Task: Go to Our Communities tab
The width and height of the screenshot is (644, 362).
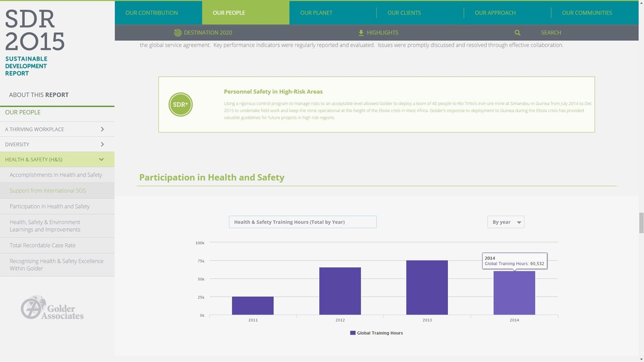Action: [x=587, y=12]
